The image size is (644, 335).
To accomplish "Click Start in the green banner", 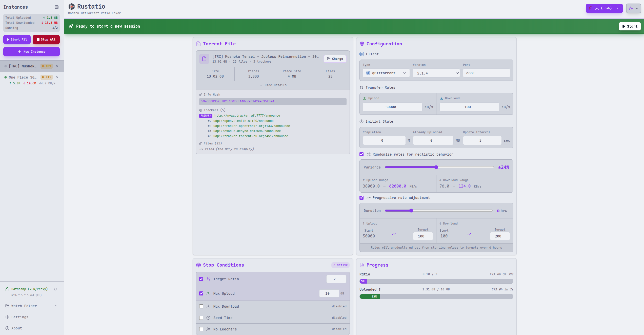I will [630, 26].
